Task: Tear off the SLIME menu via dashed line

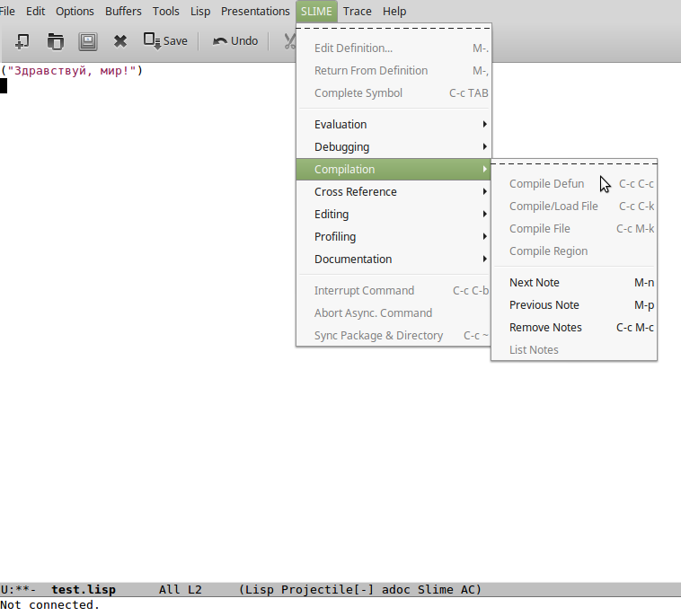Action: (394, 28)
